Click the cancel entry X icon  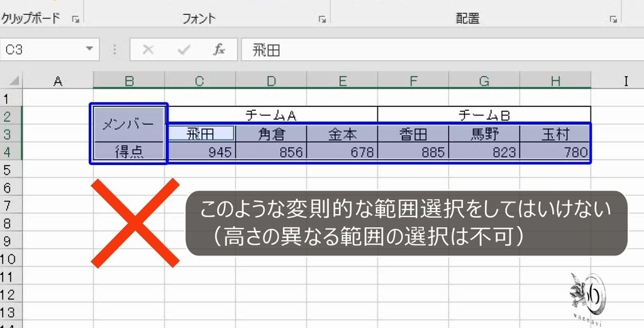click(148, 50)
